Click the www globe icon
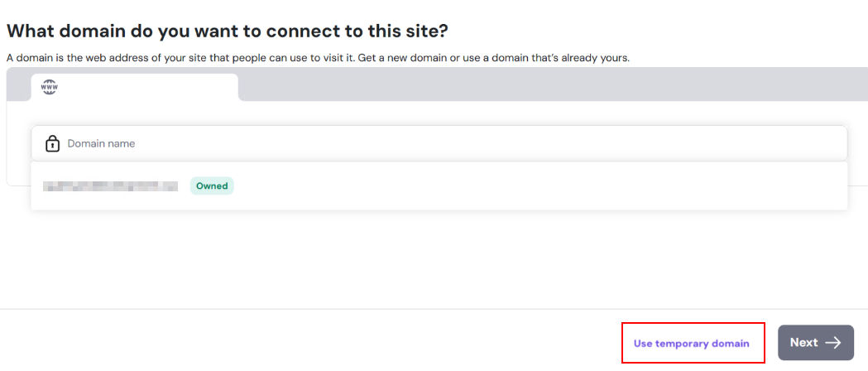This screenshot has height=371, width=868. click(x=50, y=87)
